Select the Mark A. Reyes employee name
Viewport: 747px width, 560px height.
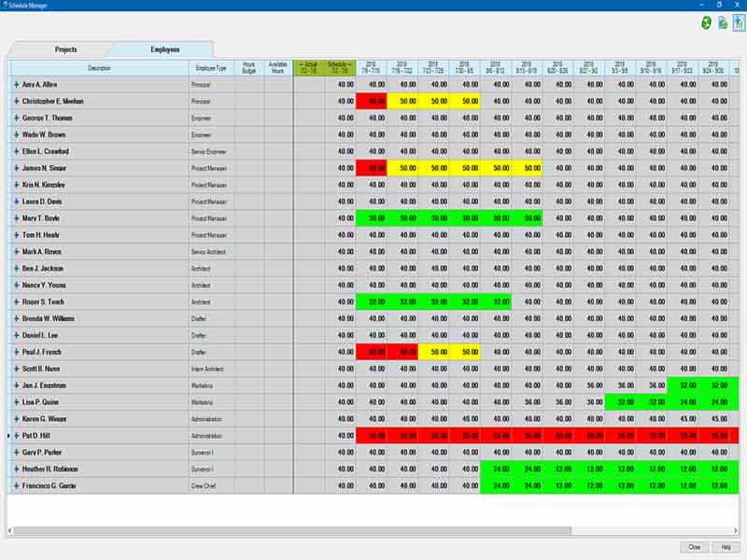point(41,252)
